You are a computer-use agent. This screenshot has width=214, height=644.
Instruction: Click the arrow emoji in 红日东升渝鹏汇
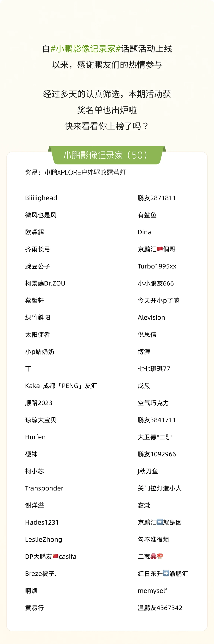pos(166,573)
